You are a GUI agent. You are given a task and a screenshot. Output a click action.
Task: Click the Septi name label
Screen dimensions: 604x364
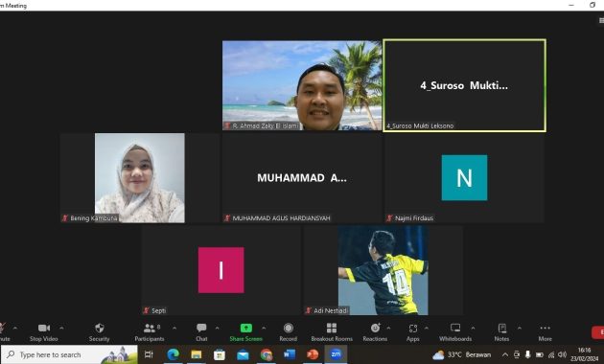point(159,310)
